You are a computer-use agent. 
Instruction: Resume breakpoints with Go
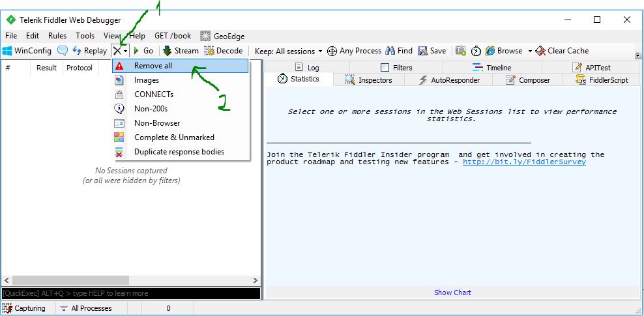[143, 51]
